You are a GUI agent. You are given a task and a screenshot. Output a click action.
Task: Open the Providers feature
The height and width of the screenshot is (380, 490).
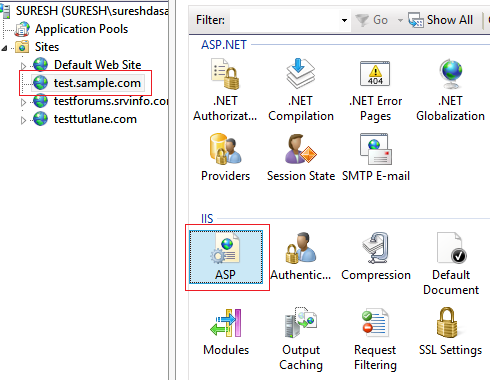[x=225, y=157]
